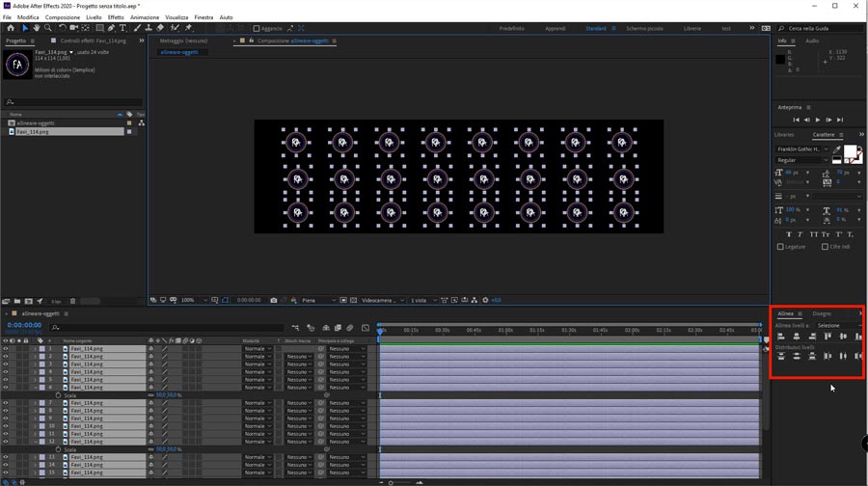Open the font family Franklin Gothic dropdown

tap(802, 149)
